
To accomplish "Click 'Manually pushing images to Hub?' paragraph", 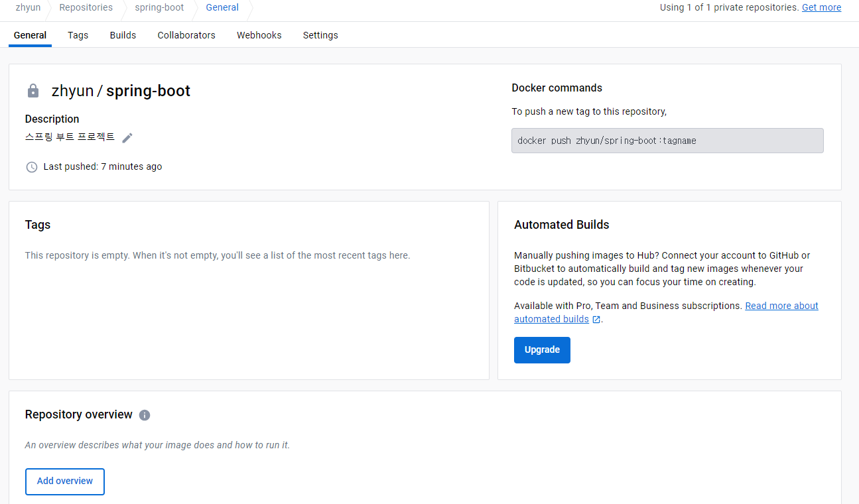I will click(662, 269).
